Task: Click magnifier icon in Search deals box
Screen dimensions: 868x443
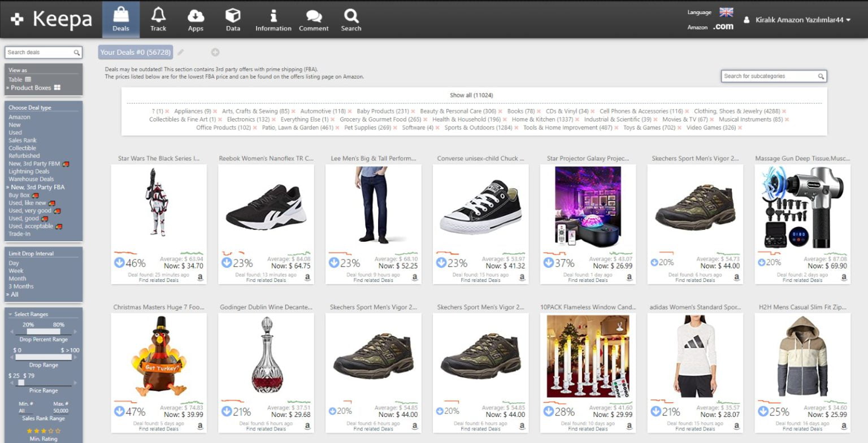Action: [77, 53]
